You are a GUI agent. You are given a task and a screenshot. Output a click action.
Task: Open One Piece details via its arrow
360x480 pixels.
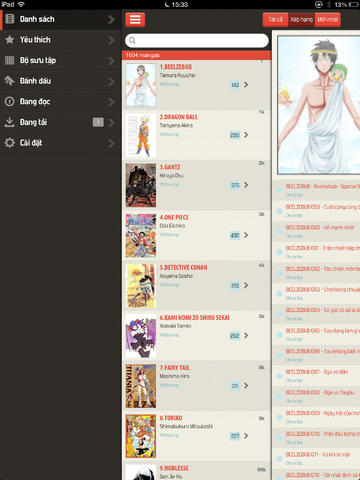click(246, 235)
